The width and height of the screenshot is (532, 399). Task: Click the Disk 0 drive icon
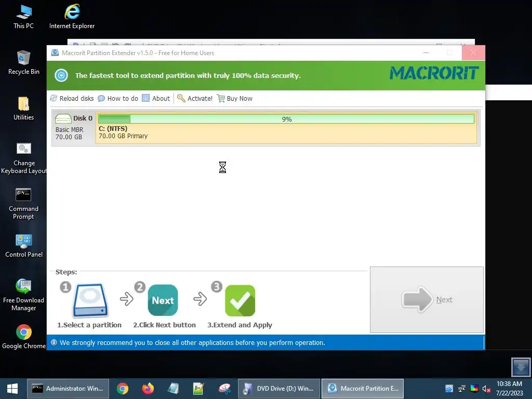(x=63, y=118)
